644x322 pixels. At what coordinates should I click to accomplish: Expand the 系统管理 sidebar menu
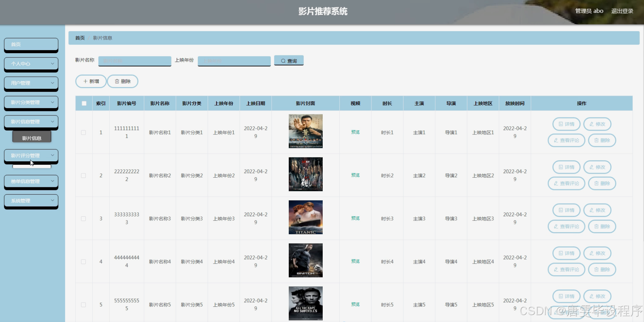click(x=31, y=201)
